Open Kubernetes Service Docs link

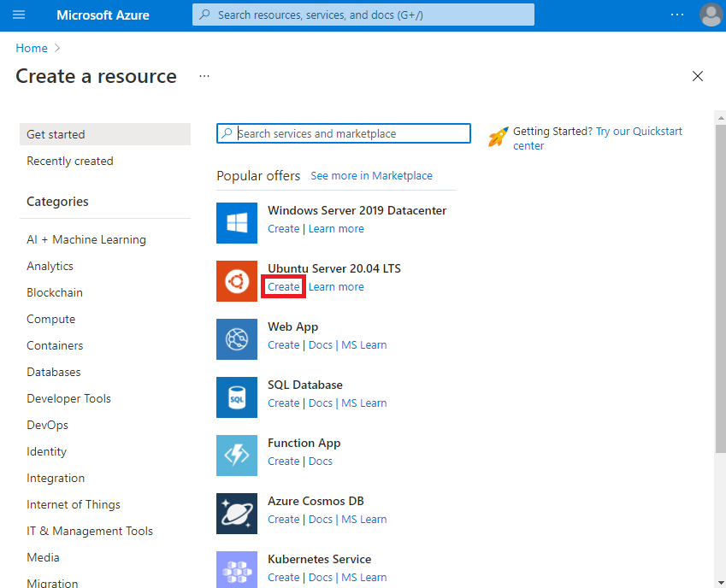[321, 578]
